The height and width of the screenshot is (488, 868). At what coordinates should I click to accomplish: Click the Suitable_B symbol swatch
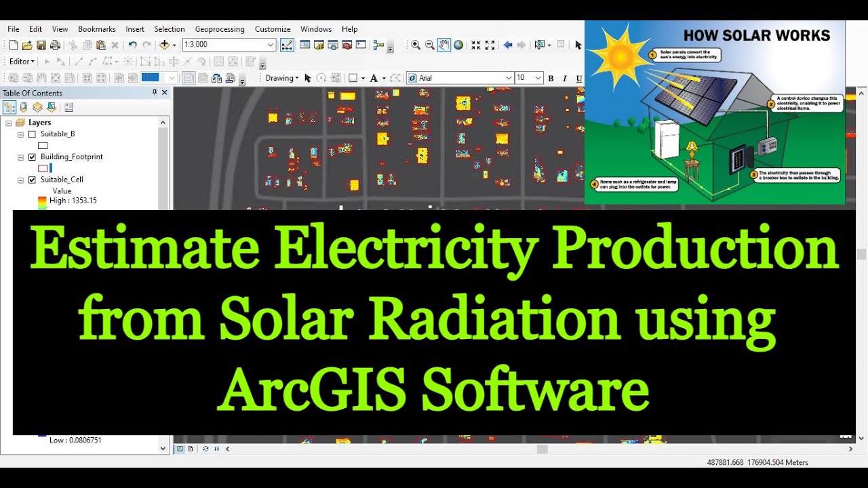coord(43,146)
